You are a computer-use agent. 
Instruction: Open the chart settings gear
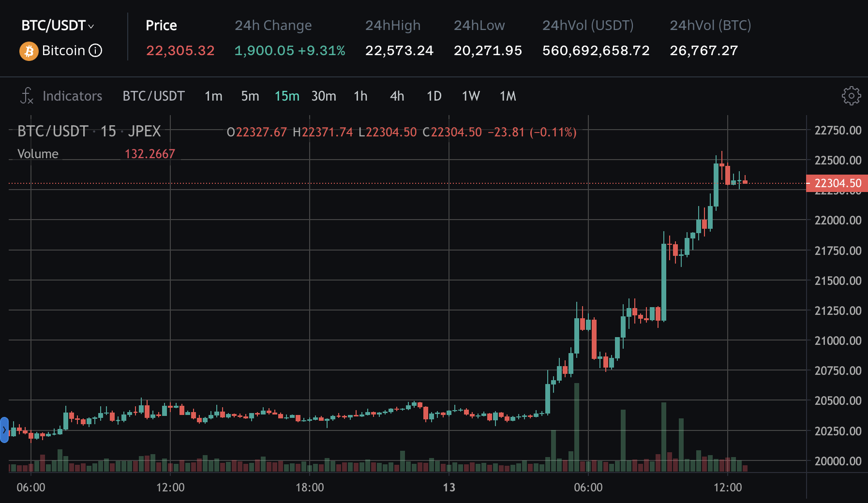coord(851,96)
